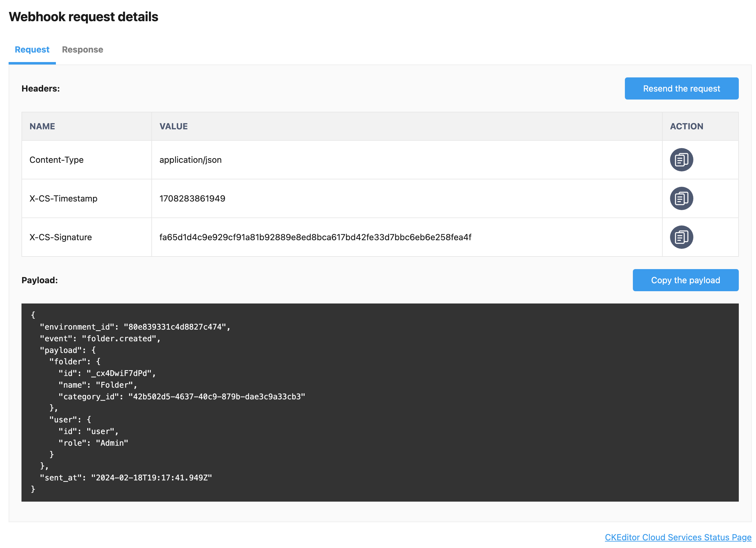The height and width of the screenshot is (548, 756).
Task: Copy the Content-Type header value
Action: pos(681,160)
